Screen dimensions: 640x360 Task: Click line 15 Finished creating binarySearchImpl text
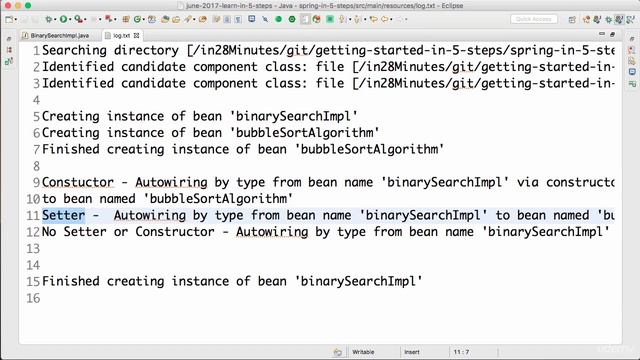click(x=232, y=281)
